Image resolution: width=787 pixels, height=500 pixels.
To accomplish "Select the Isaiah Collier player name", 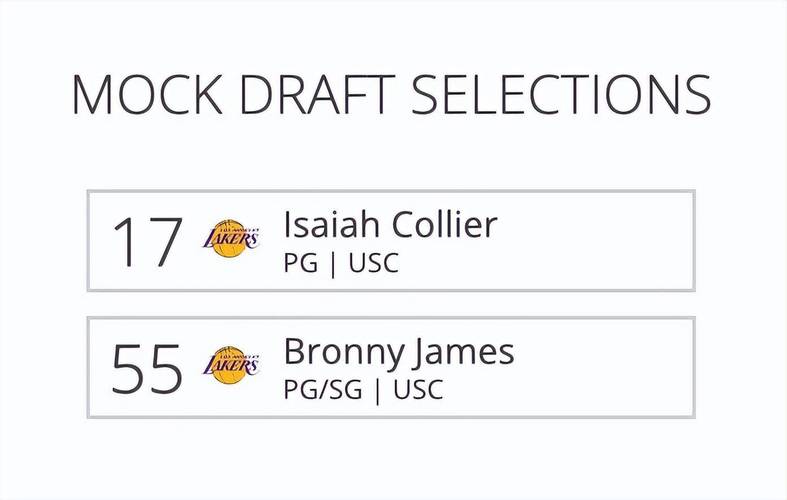I will (390, 224).
